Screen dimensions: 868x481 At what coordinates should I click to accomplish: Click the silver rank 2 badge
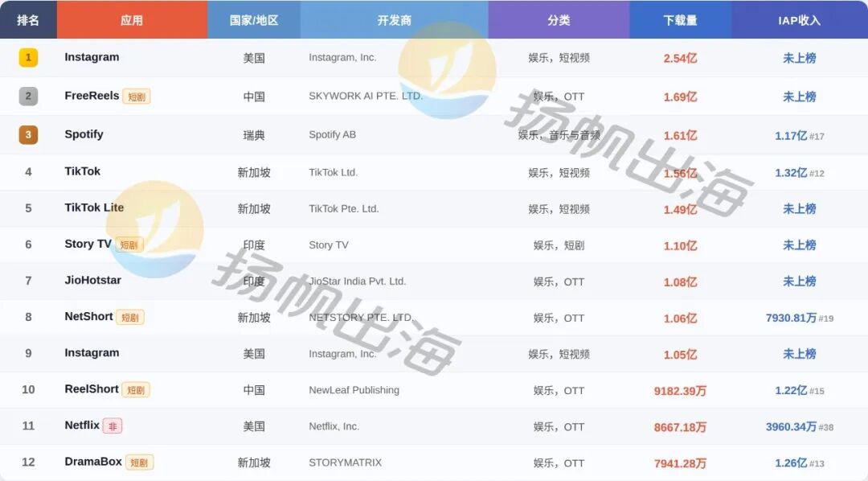(x=28, y=96)
